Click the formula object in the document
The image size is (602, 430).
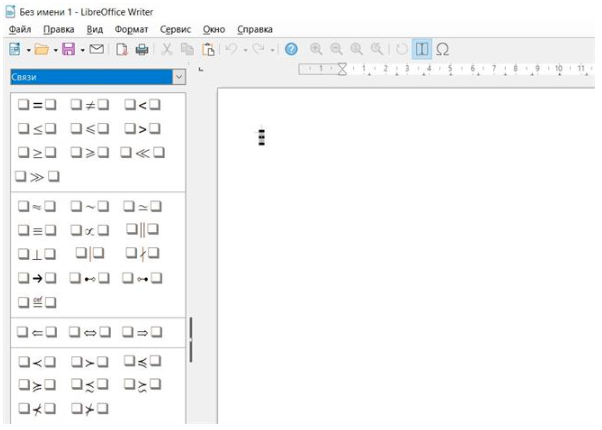261,137
